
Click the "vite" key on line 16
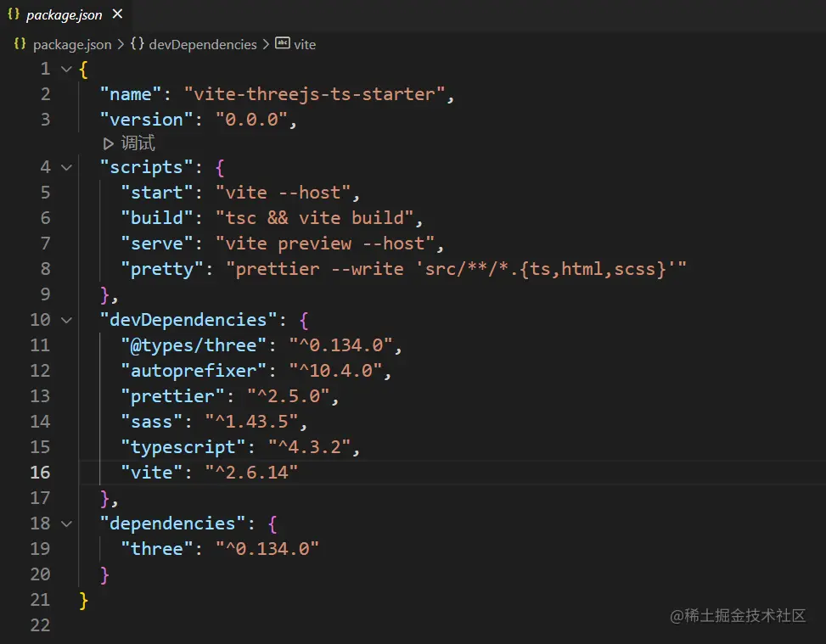152,473
